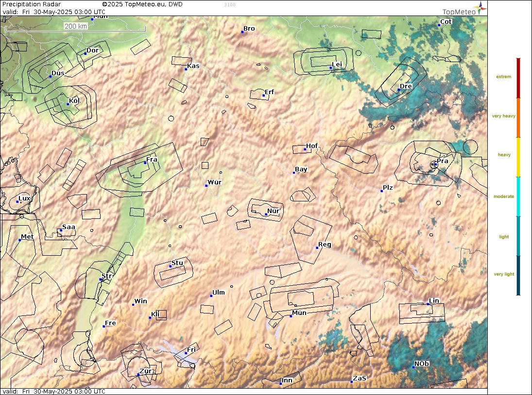Select the 'Kas' city label
The width and height of the screenshot is (532, 395).
tap(193, 66)
